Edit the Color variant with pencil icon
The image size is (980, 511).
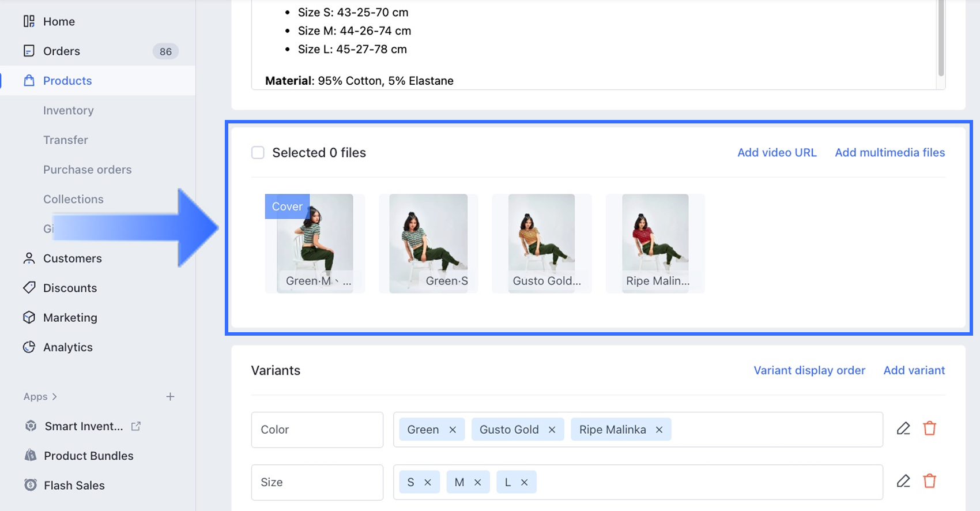click(903, 429)
